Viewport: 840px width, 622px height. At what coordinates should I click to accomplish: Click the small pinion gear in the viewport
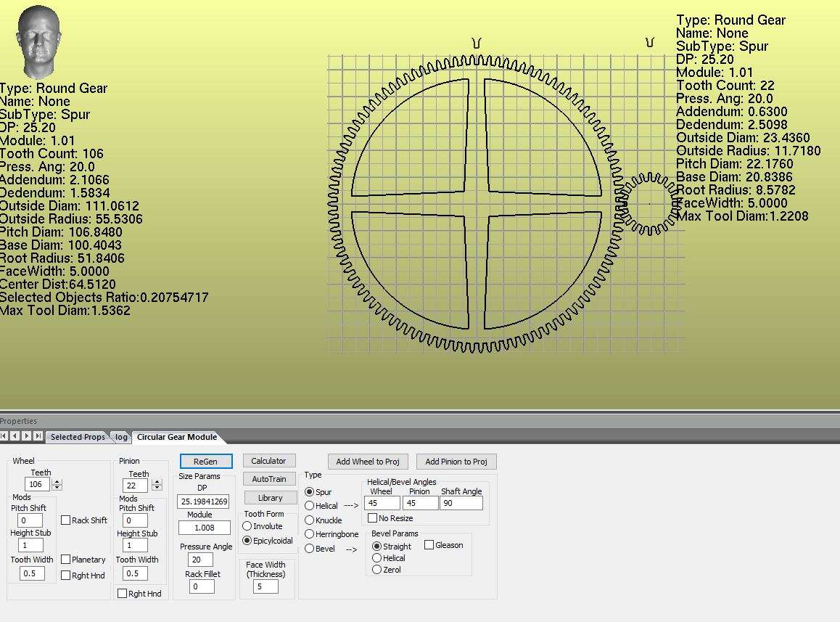[649, 204]
